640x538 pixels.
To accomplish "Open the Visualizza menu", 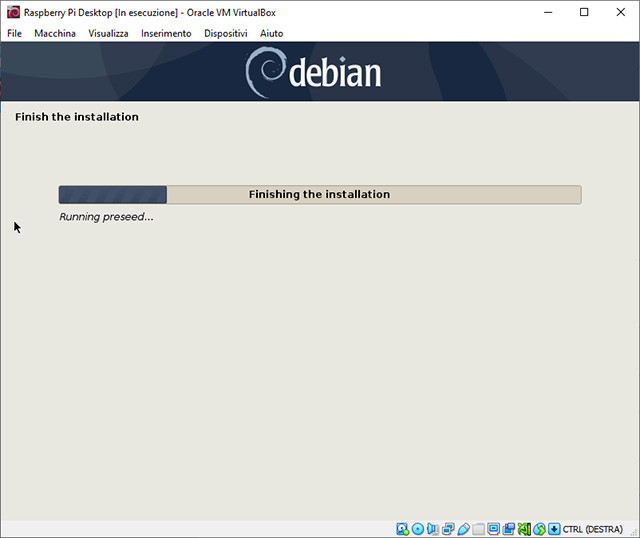I will pyautogui.click(x=108, y=33).
